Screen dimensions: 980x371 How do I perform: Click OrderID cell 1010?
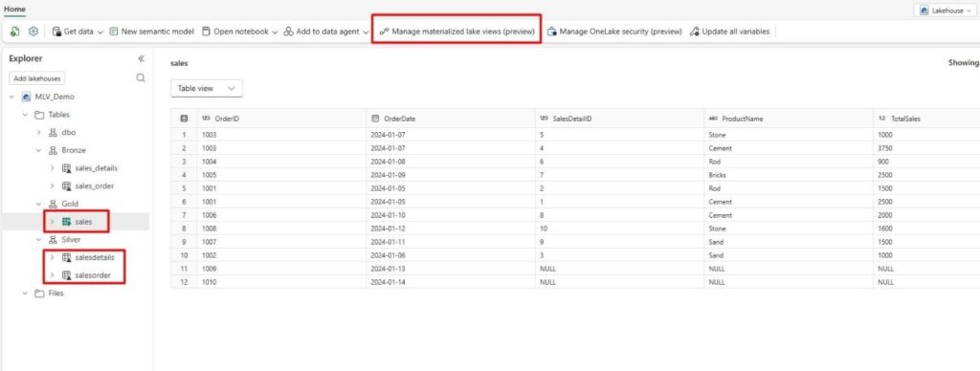(281, 282)
